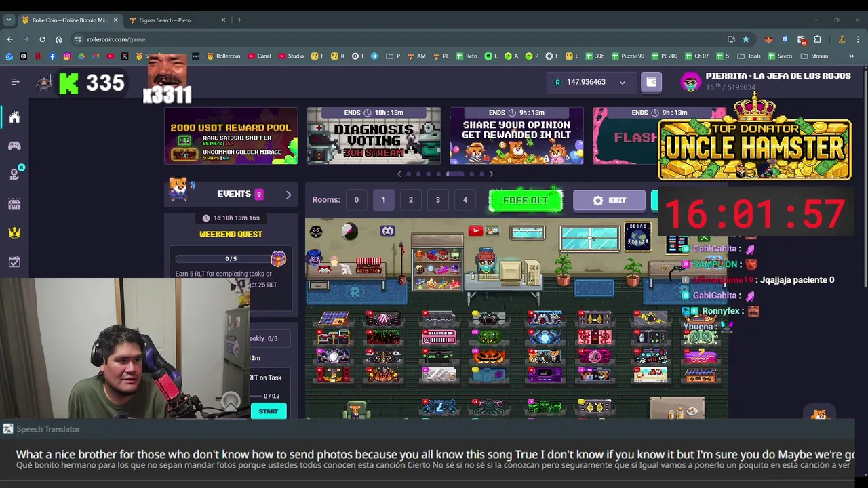This screenshot has height=488, width=868.
Task: Close the Signar Search tab
Action: coord(223,20)
